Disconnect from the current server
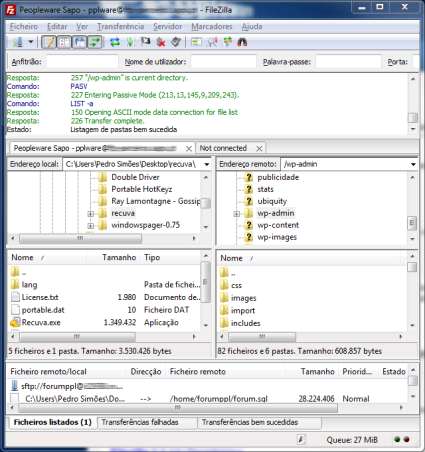Viewport: 425px width, 452px height. click(161, 42)
